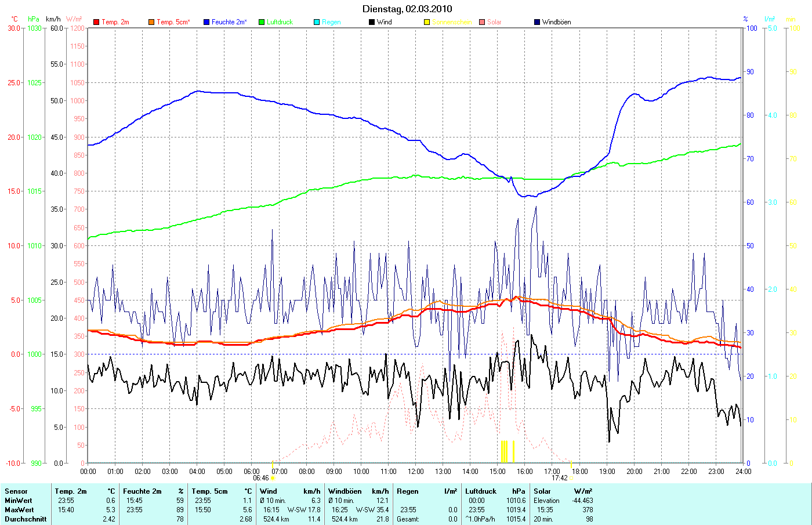Click the sunrise marker at 06:46
This screenshot has width=812, height=525.
click(273, 478)
